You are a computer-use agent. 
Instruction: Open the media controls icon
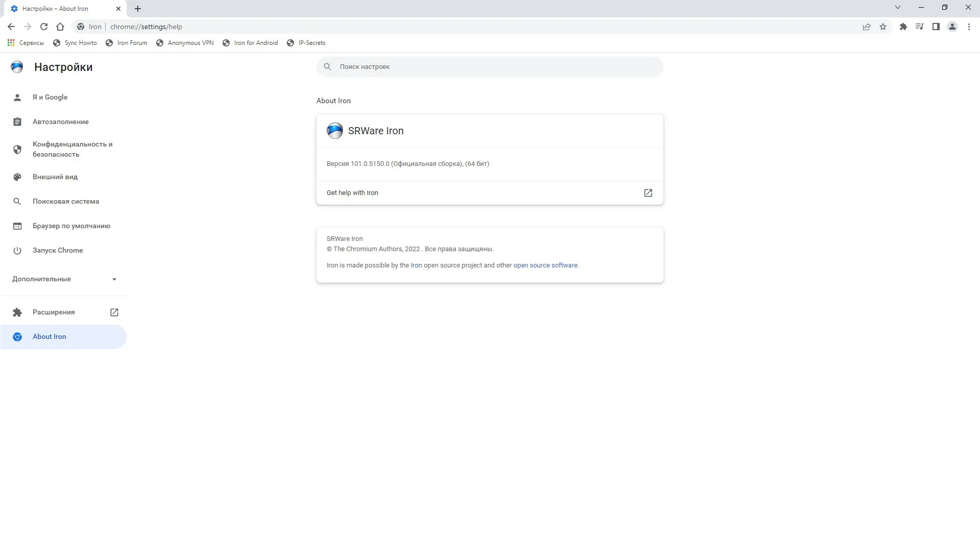[919, 27]
